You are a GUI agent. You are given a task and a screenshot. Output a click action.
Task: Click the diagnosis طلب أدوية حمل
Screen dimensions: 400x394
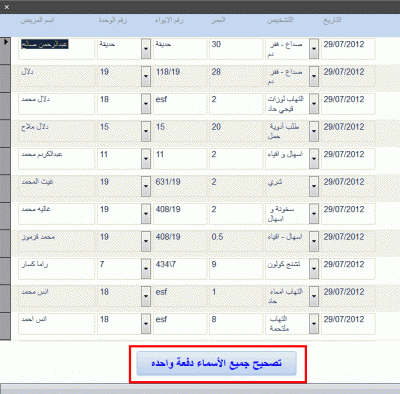tap(284, 131)
